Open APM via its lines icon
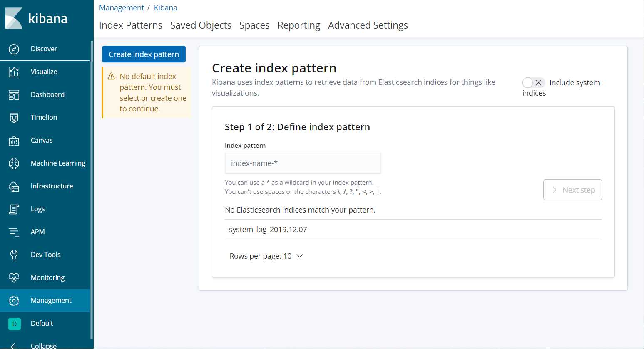 pyautogui.click(x=14, y=232)
